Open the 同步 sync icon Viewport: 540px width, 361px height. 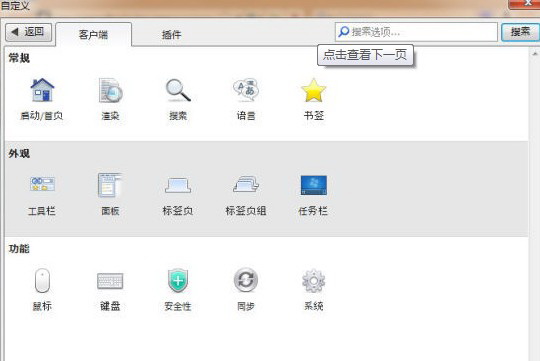246,280
